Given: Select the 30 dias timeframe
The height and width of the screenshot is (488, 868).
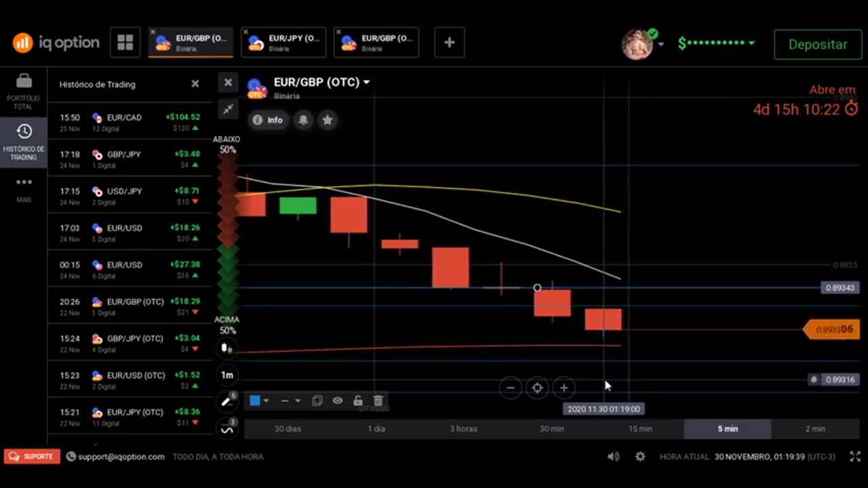Looking at the screenshot, I should (288, 429).
